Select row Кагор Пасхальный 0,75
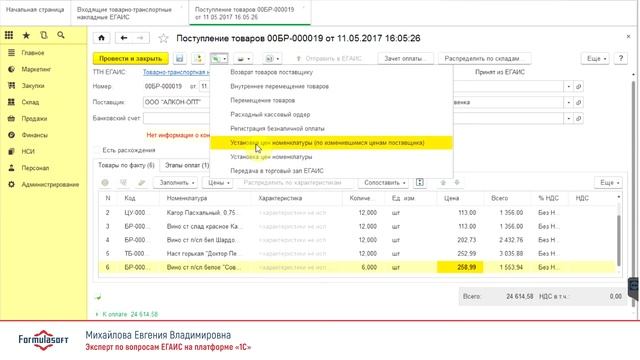640x360 pixels. point(357,213)
